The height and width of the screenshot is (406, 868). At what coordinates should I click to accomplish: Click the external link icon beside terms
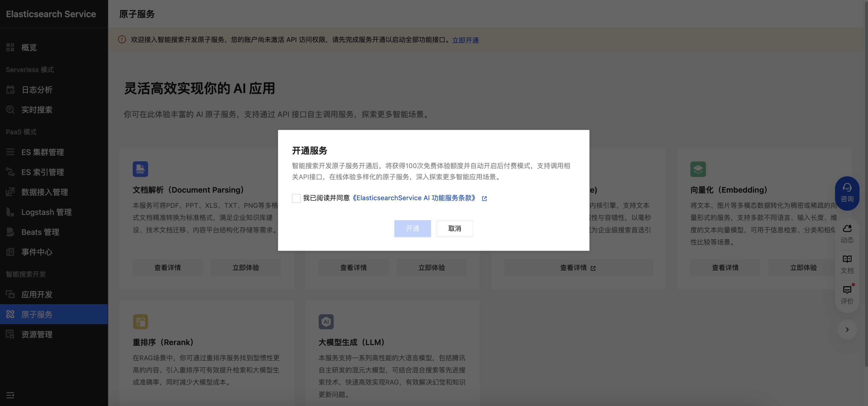pyautogui.click(x=484, y=198)
